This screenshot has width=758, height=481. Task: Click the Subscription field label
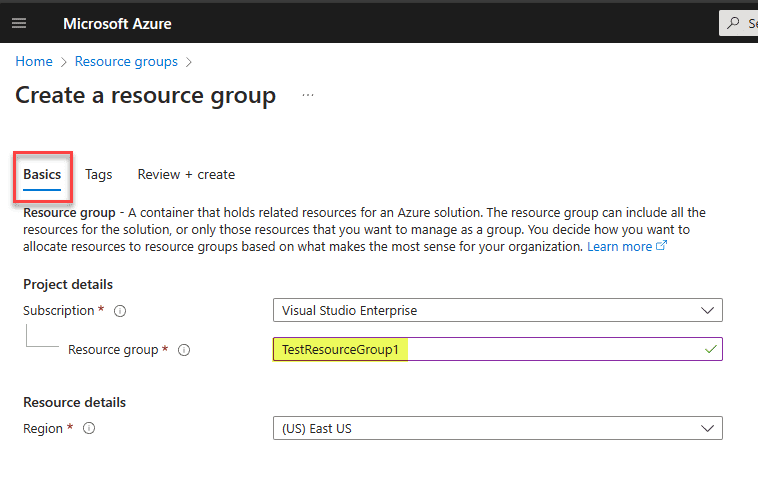58,311
